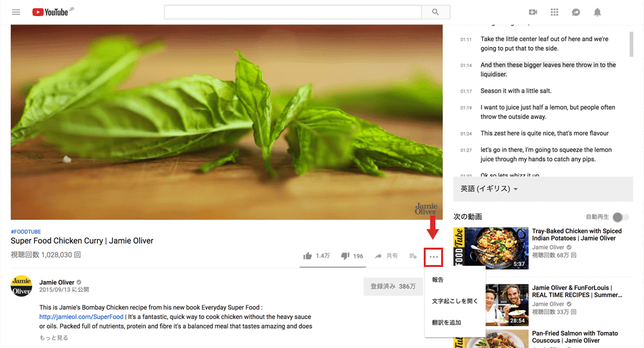644x348 pixels.
Task: Click the transcript panel scrollbar
Action: (631, 44)
